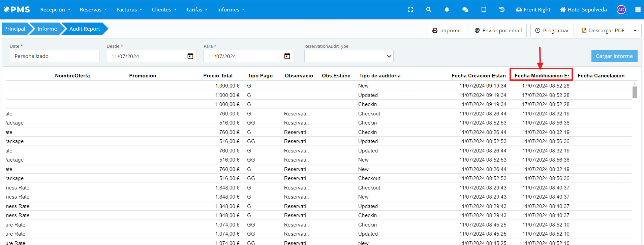Viewport: 644px width, 245px height.
Task: Click the search magnifier icon
Action: pos(429,10)
